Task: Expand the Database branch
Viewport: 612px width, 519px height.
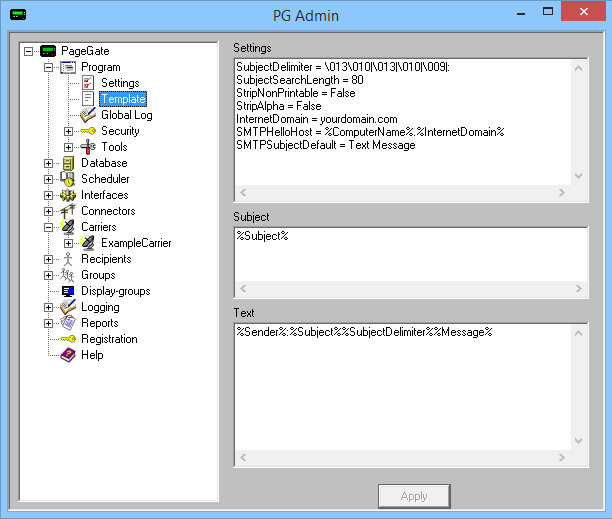Action: click(x=48, y=163)
